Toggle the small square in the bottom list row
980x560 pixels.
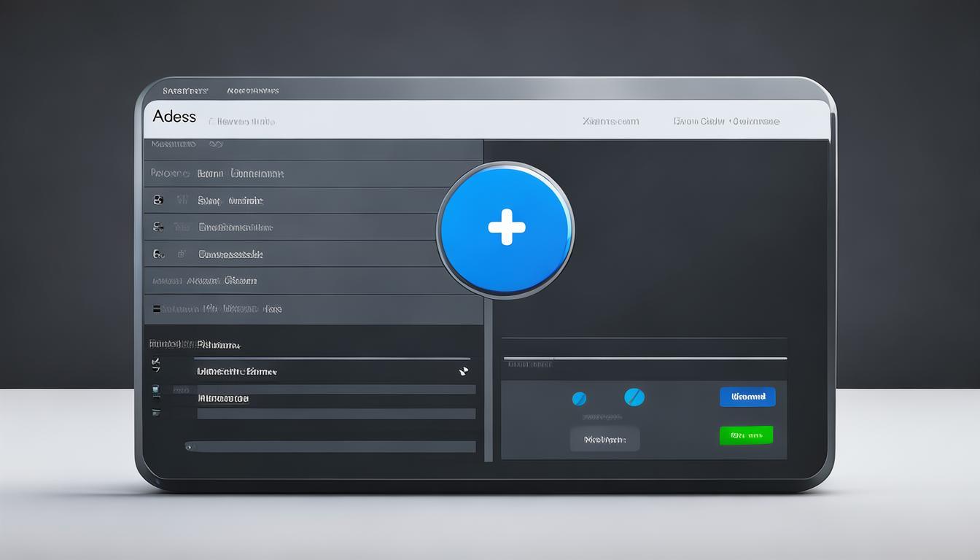(x=156, y=309)
